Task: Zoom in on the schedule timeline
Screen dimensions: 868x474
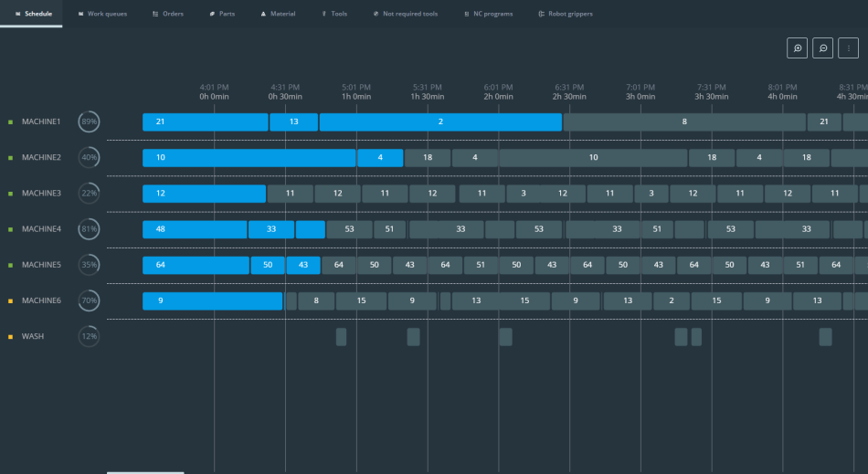Action: [798, 48]
